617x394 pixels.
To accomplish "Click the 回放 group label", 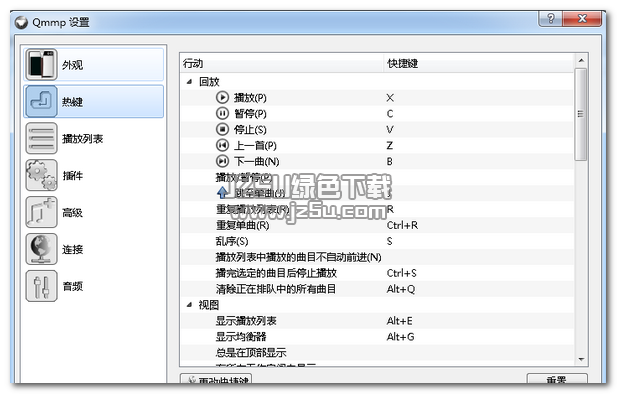I will point(209,82).
